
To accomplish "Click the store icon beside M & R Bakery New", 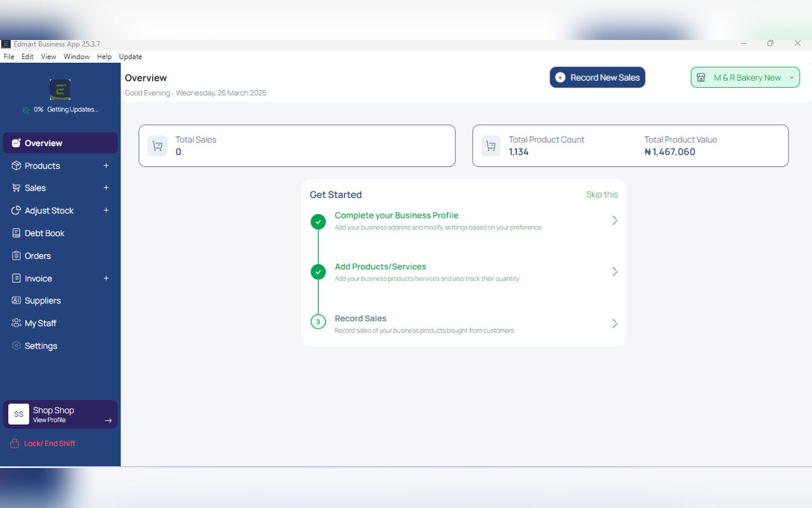I will (x=701, y=77).
